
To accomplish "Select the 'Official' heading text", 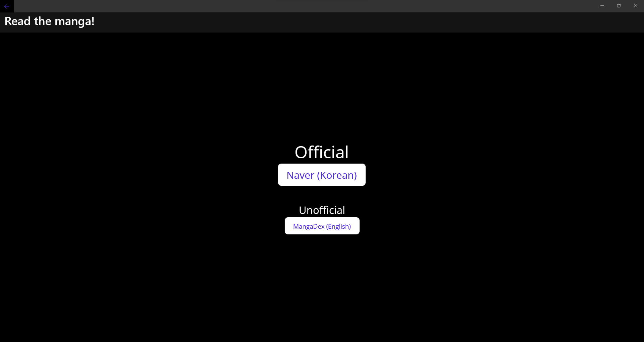I will (322, 152).
